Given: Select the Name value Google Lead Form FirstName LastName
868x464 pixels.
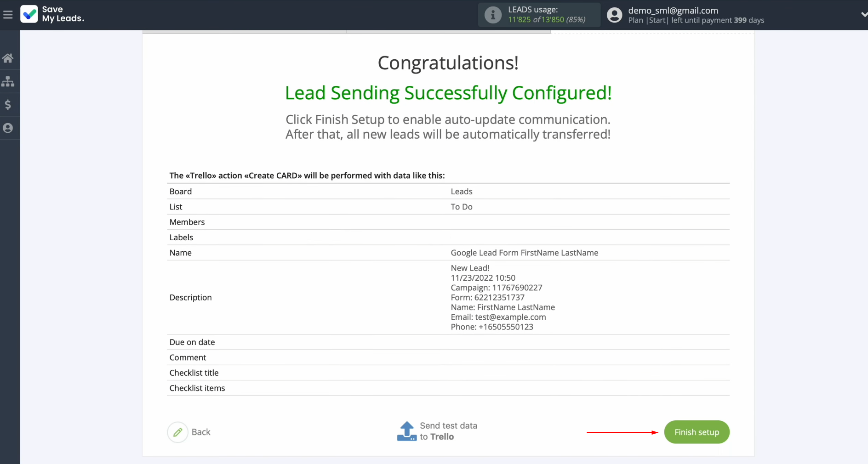Looking at the screenshot, I should pyautogui.click(x=525, y=253).
